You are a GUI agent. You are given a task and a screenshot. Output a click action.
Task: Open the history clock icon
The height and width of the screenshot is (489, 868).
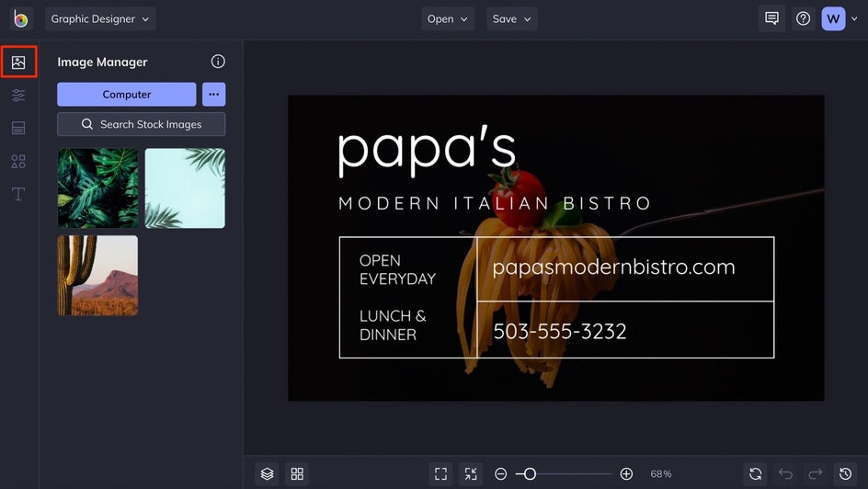click(845, 473)
